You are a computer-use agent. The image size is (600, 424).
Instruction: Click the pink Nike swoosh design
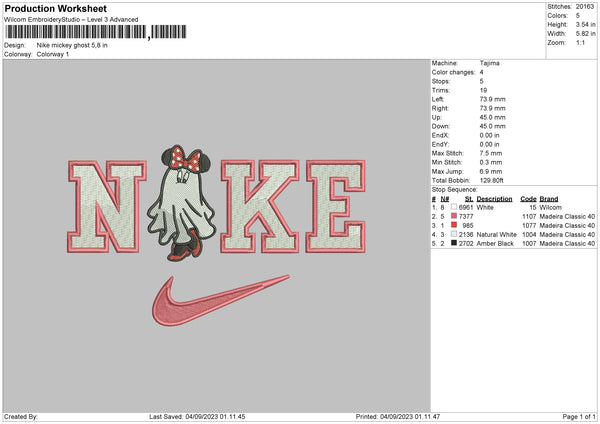[221, 300]
